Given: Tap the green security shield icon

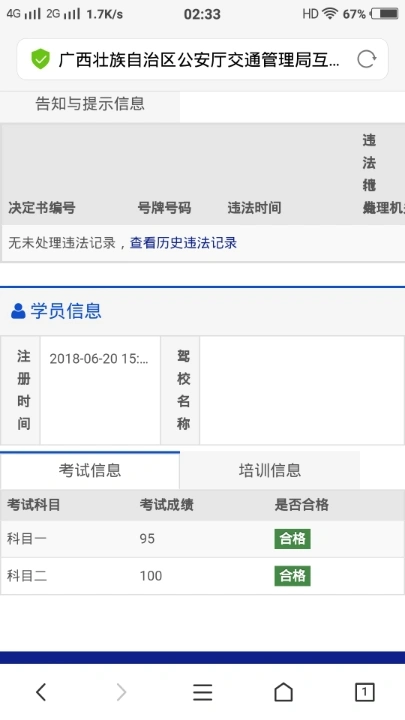Looking at the screenshot, I should (x=40, y=59).
